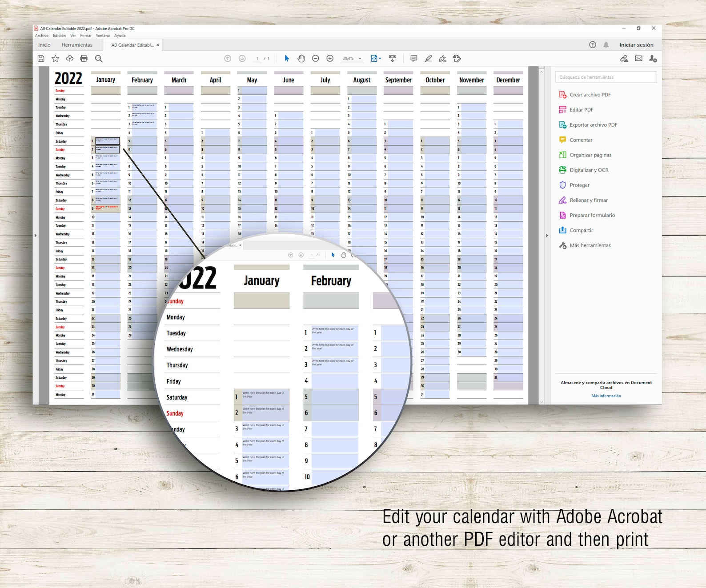Image resolution: width=706 pixels, height=588 pixels.
Task: Open the Comentar tool
Action: coord(576,140)
